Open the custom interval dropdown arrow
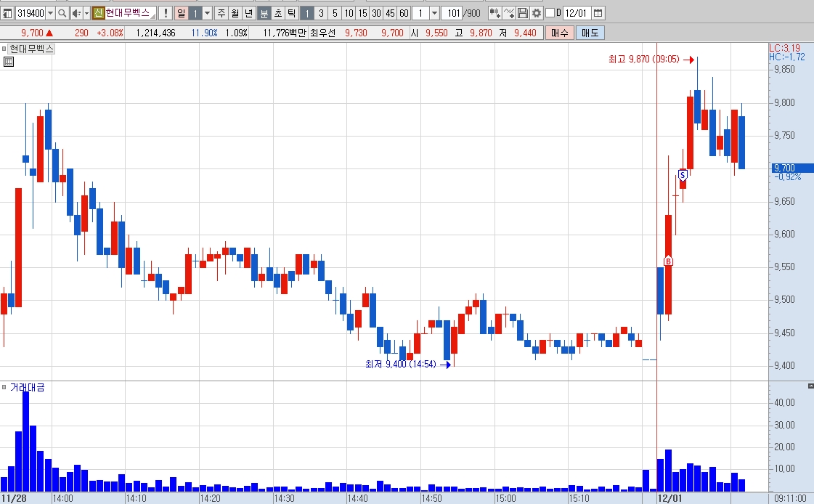The image size is (814, 504). 435,13
